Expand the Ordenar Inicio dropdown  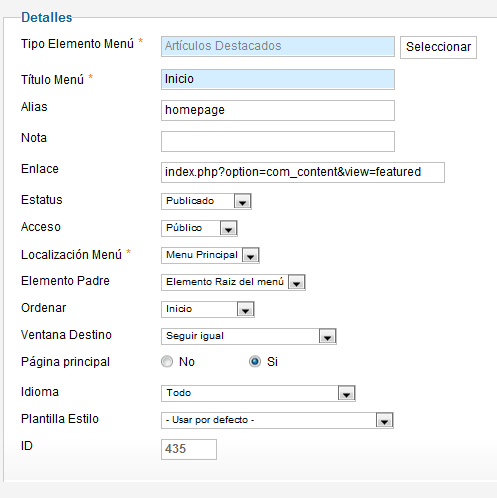pos(208,309)
